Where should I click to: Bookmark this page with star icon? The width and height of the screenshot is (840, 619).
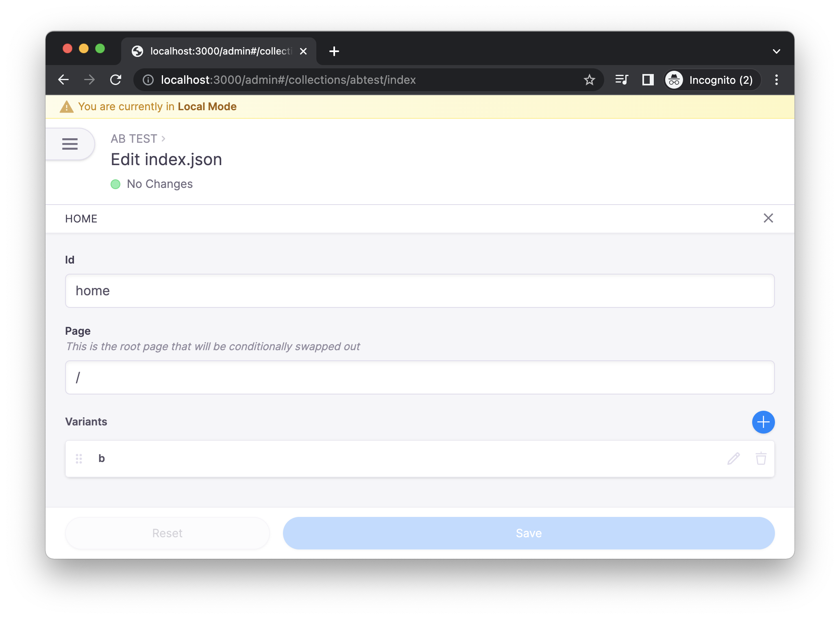[589, 80]
